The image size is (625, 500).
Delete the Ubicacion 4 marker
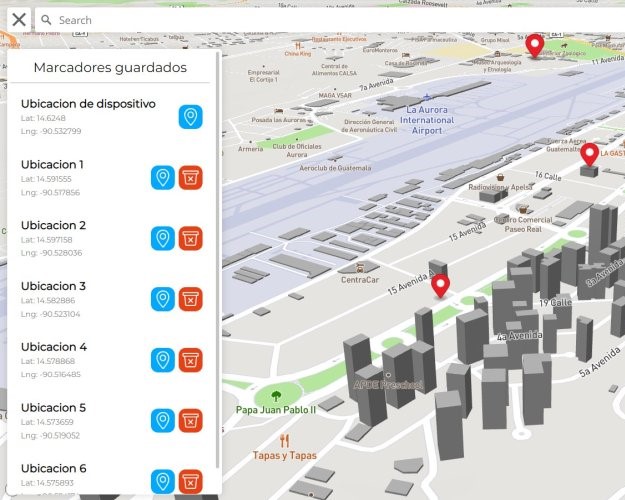coord(190,360)
